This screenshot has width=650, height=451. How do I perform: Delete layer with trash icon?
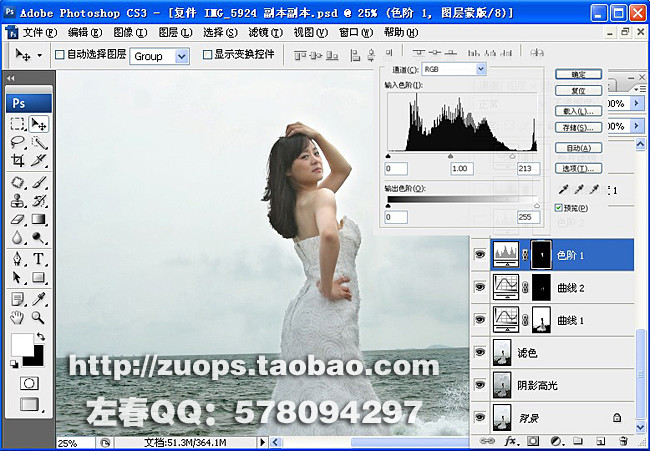(622, 441)
